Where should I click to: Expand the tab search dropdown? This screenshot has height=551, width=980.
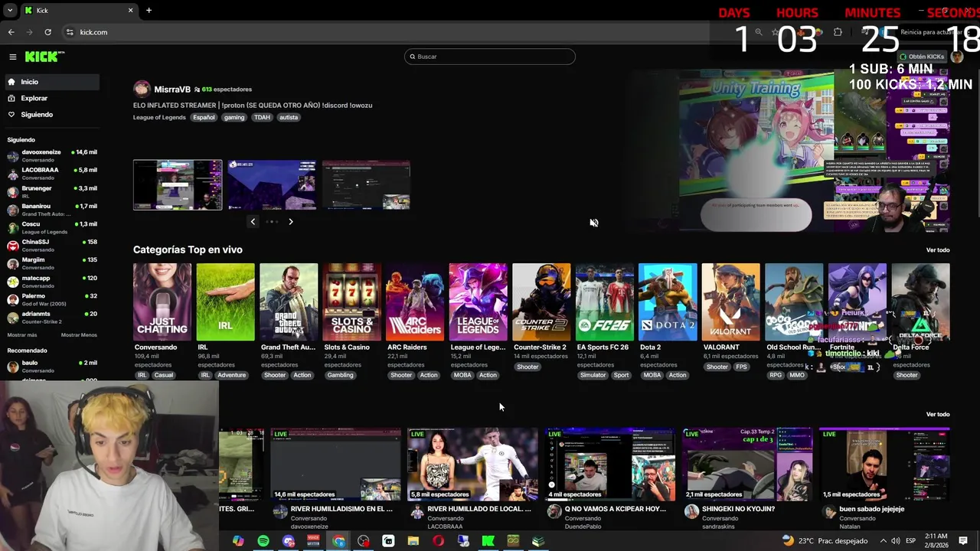9,10
